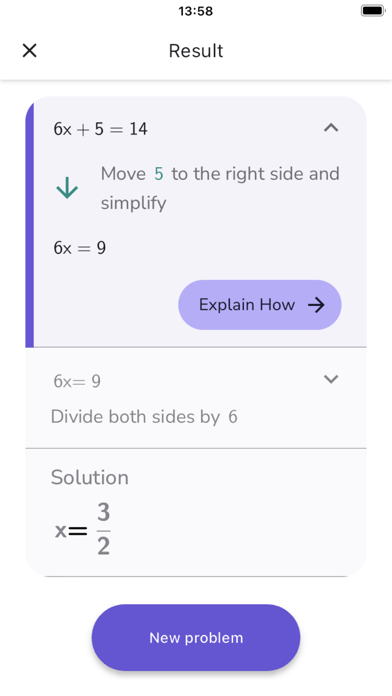Tap the Solution heading
Screen dimensions: 392x696
pos(90,478)
